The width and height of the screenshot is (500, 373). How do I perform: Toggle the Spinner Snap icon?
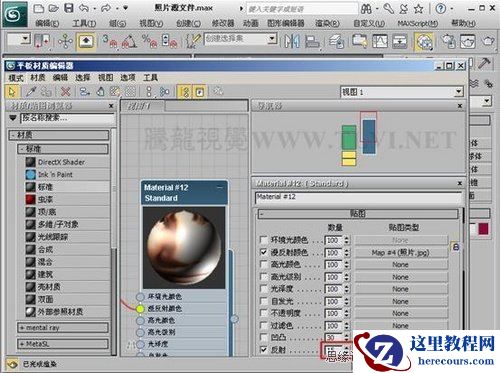tap(169, 41)
